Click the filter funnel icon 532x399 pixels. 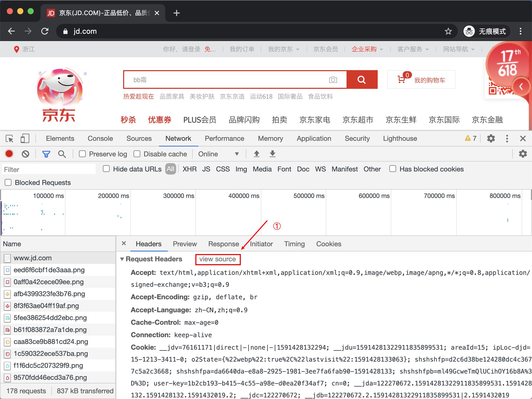(x=46, y=154)
